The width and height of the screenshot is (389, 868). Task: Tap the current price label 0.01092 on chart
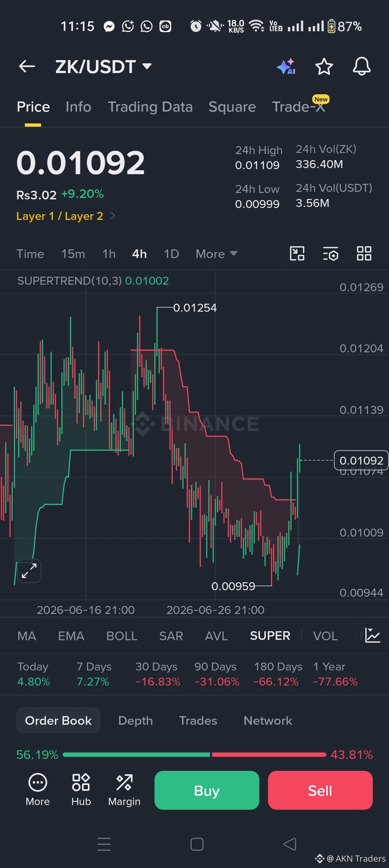(361, 460)
